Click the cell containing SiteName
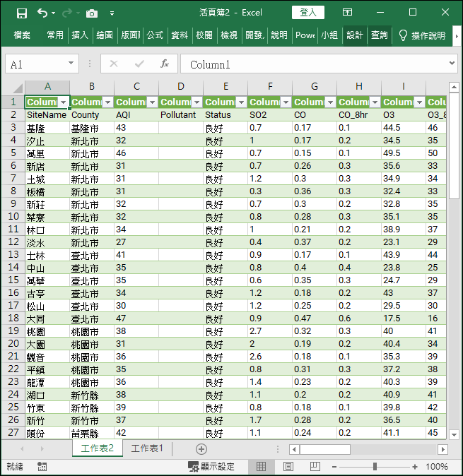 pos(47,115)
